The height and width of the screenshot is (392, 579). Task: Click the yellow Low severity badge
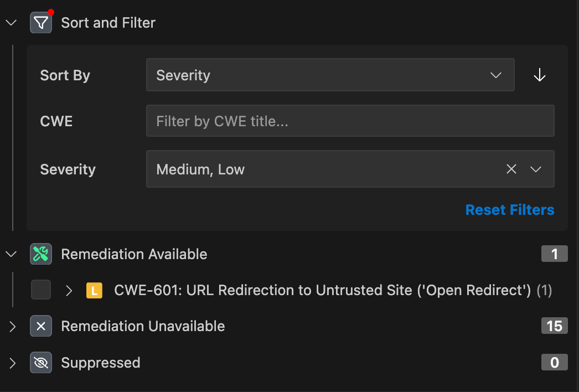click(95, 290)
